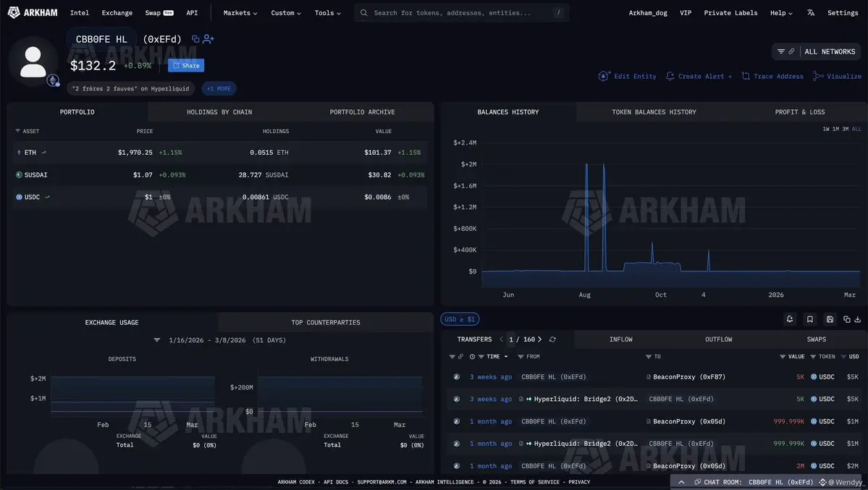Select 1W chart range

[x=826, y=129]
